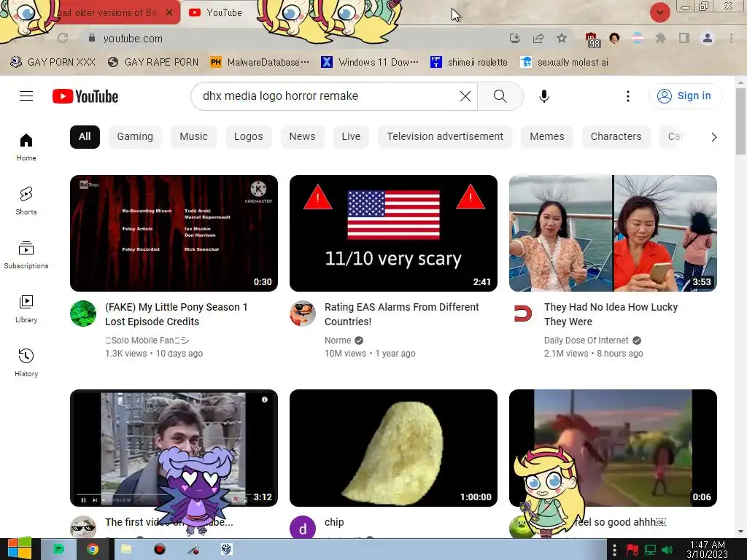Show hidden tray icons via dots
This screenshot has width=747, height=560.
coord(614,550)
